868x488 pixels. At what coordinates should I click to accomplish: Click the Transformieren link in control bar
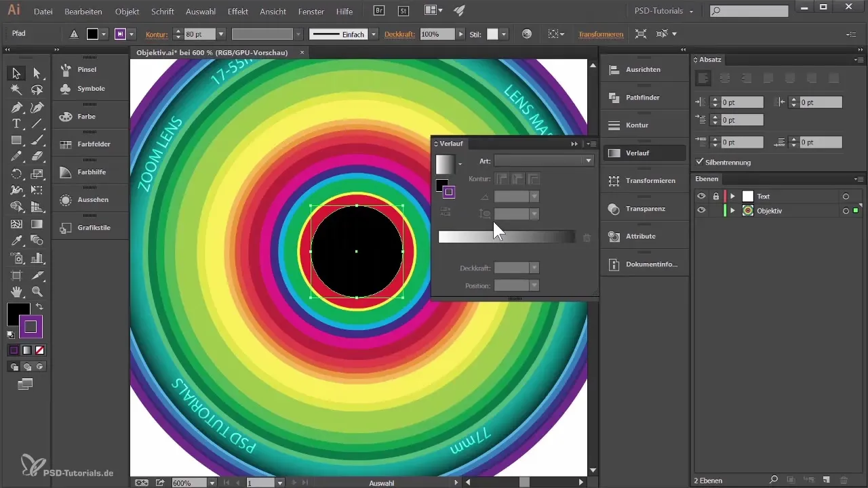coord(601,34)
